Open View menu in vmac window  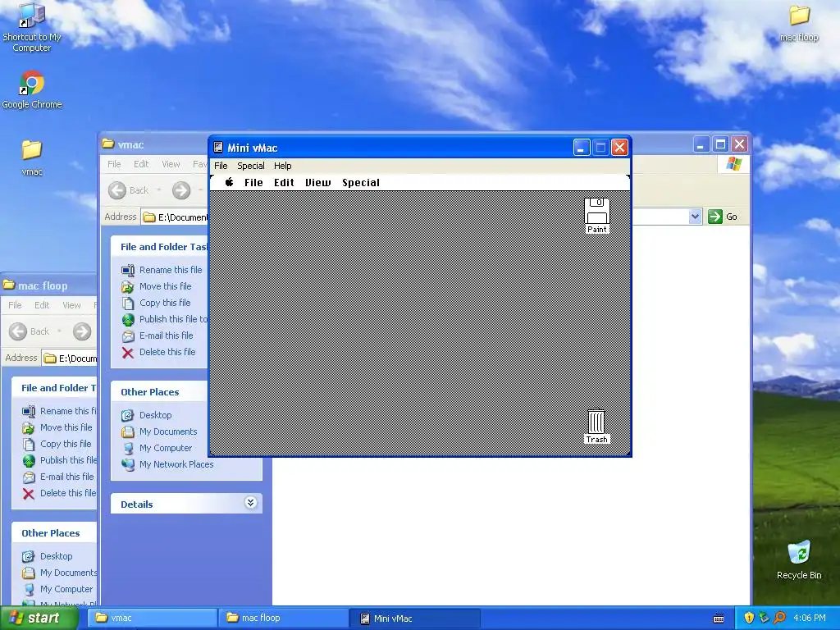click(x=171, y=164)
